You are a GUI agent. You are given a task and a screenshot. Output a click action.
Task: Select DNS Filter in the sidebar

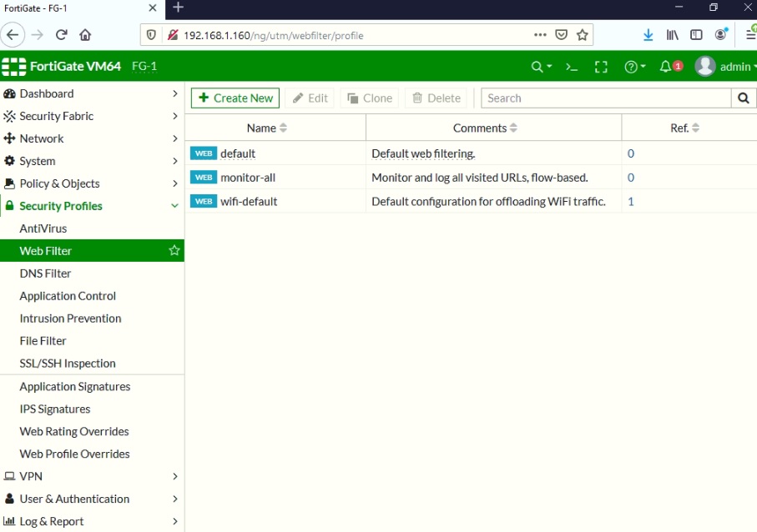[x=45, y=273]
